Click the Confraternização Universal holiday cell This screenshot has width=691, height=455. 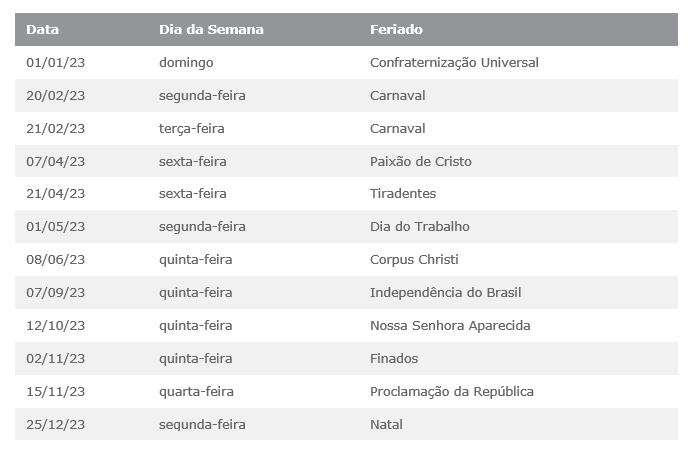click(454, 63)
